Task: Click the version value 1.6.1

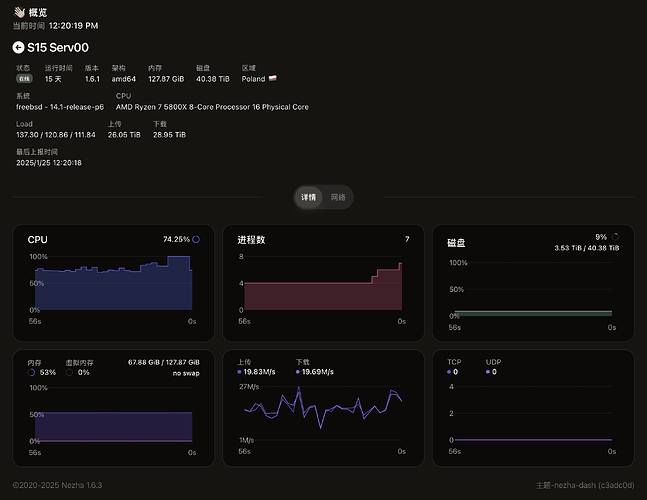Action: 92,79
